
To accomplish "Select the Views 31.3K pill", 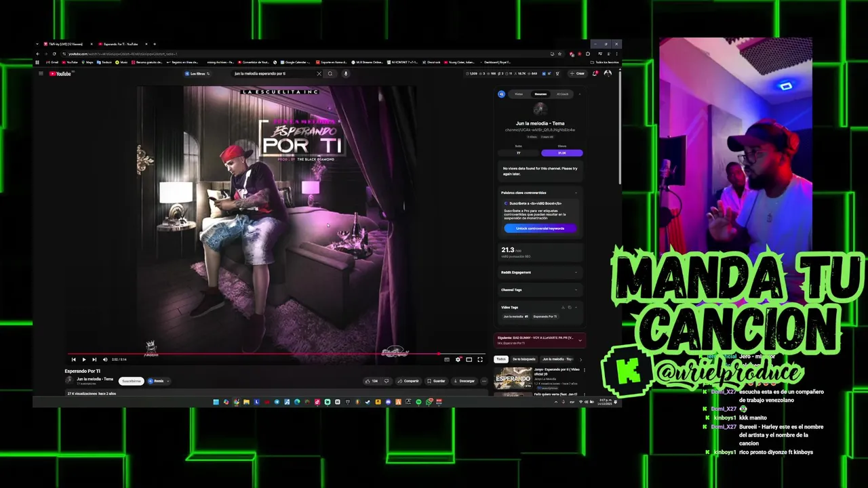I will (561, 153).
